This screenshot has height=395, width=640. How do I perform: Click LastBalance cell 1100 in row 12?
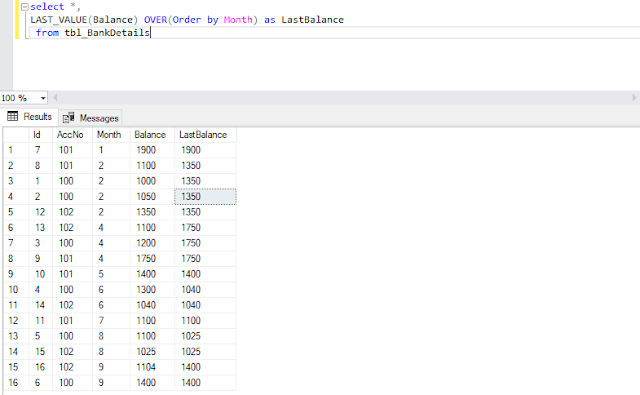coord(205,321)
